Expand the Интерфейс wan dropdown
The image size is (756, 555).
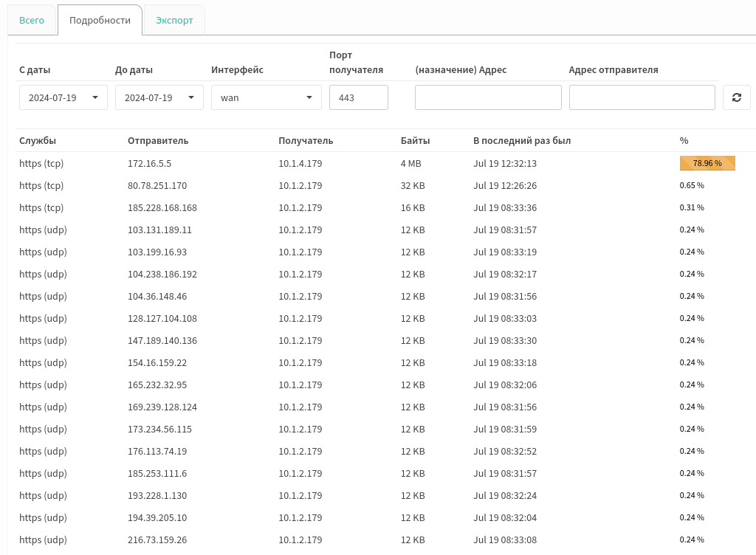point(266,97)
